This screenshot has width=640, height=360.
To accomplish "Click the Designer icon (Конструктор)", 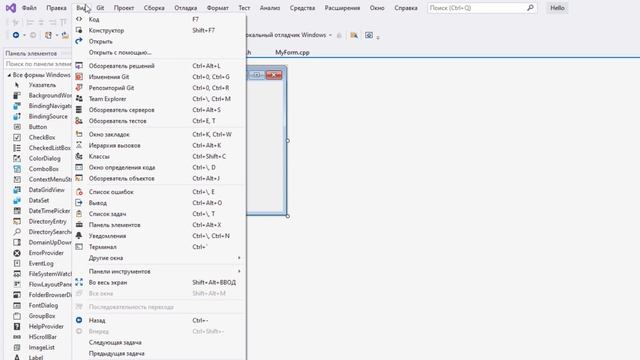I will coord(79,30).
